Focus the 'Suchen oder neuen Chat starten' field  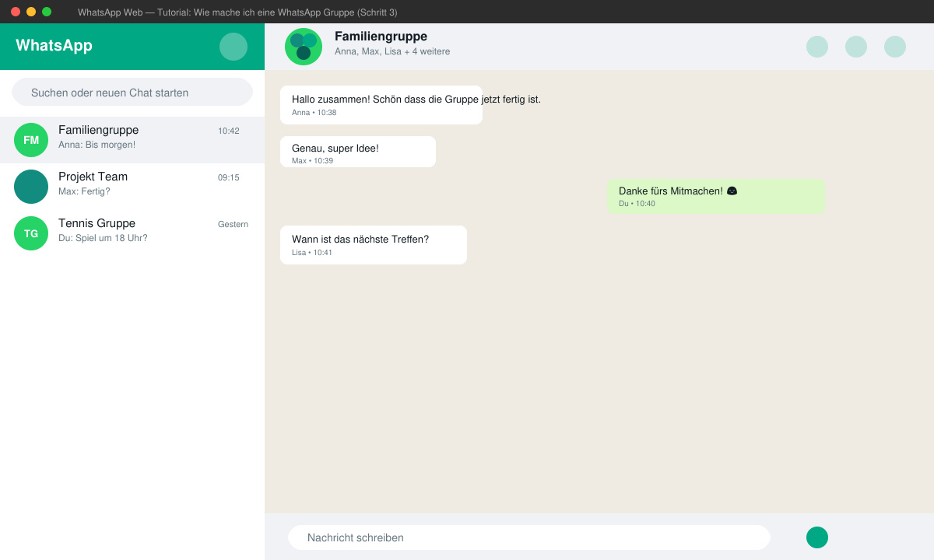[132, 92]
